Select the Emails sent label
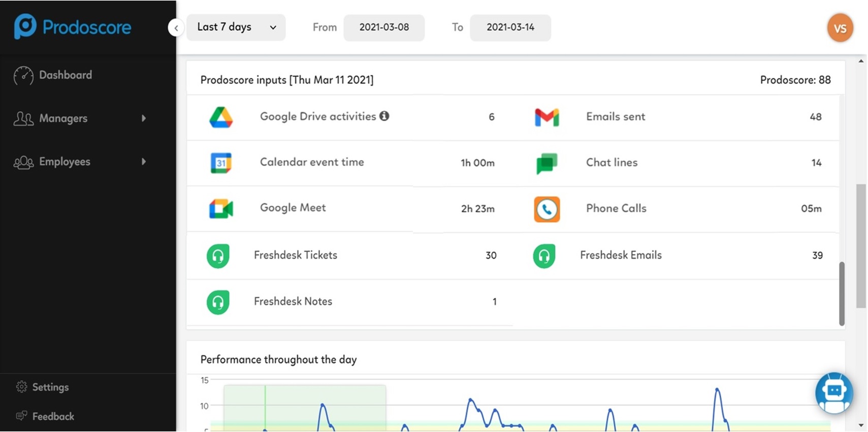 coord(616,116)
